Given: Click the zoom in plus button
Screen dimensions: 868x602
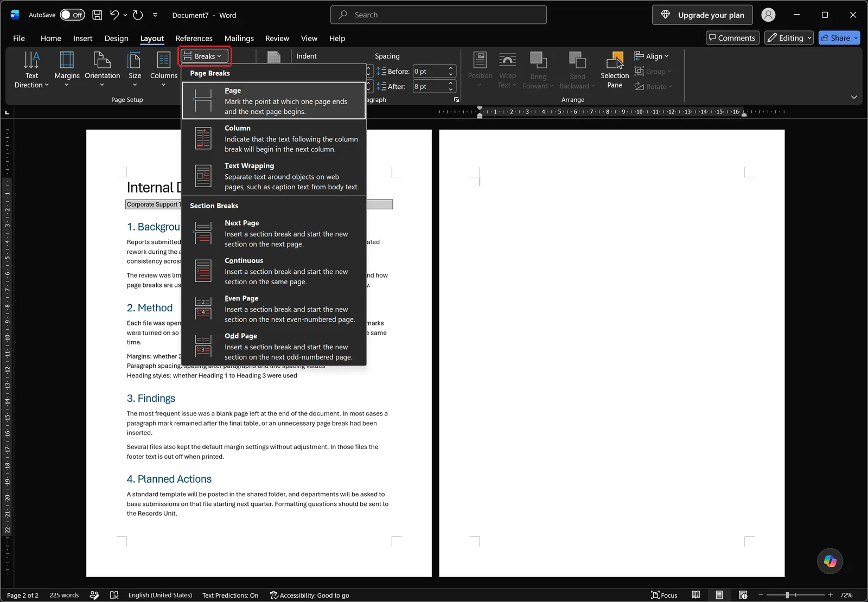Looking at the screenshot, I should [830, 595].
